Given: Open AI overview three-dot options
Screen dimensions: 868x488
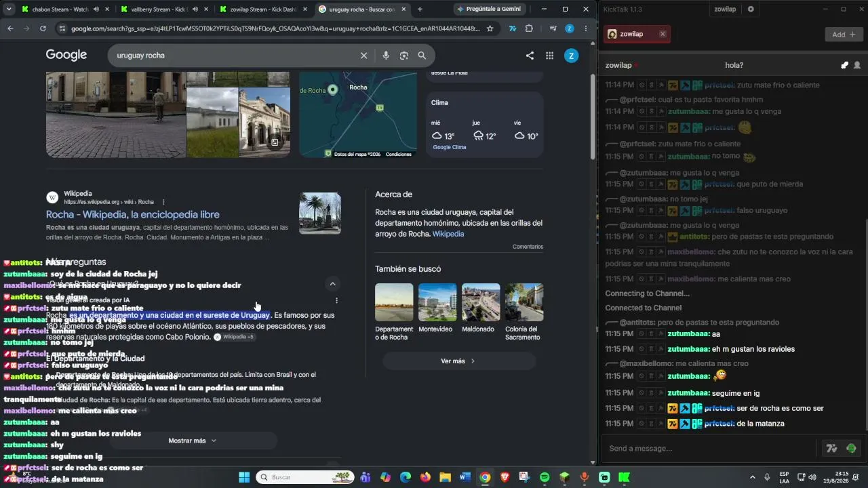Looking at the screenshot, I should coord(336,300).
